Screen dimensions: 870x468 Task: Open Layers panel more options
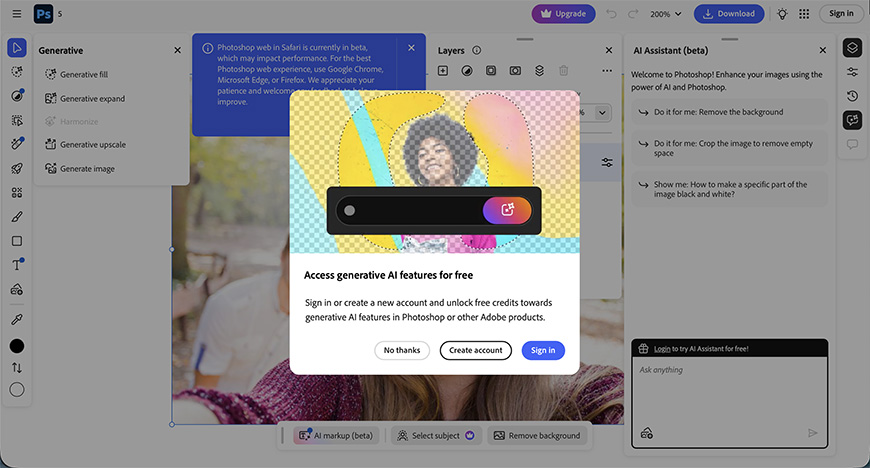click(x=607, y=71)
